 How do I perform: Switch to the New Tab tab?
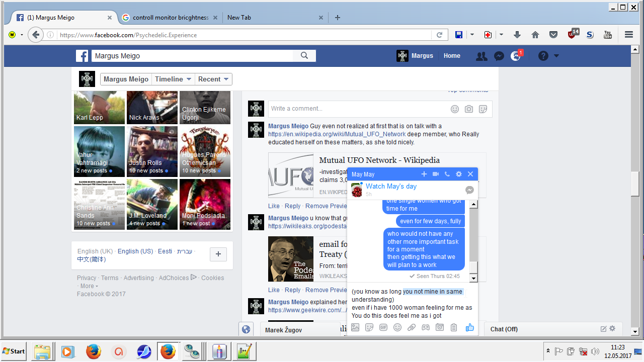tap(274, 17)
